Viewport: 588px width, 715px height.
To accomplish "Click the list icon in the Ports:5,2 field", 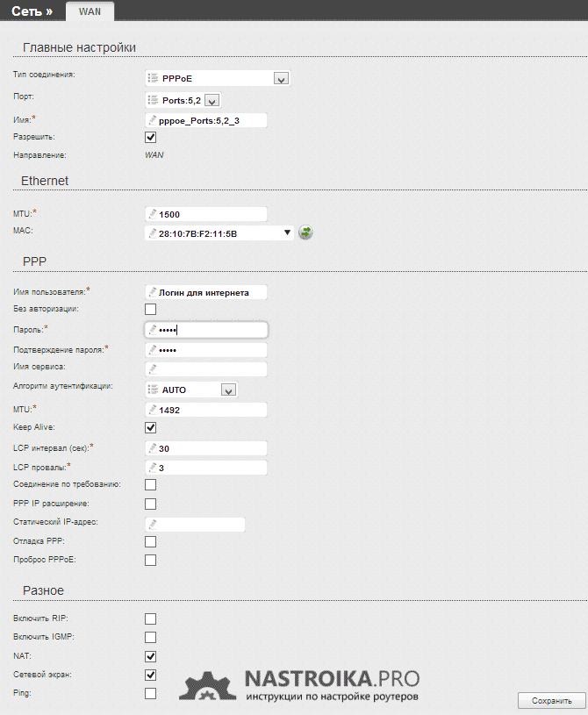I will coord(154,100).
